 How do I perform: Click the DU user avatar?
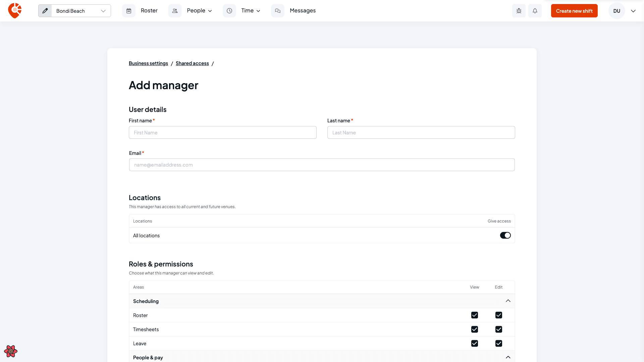coord(617,11)
